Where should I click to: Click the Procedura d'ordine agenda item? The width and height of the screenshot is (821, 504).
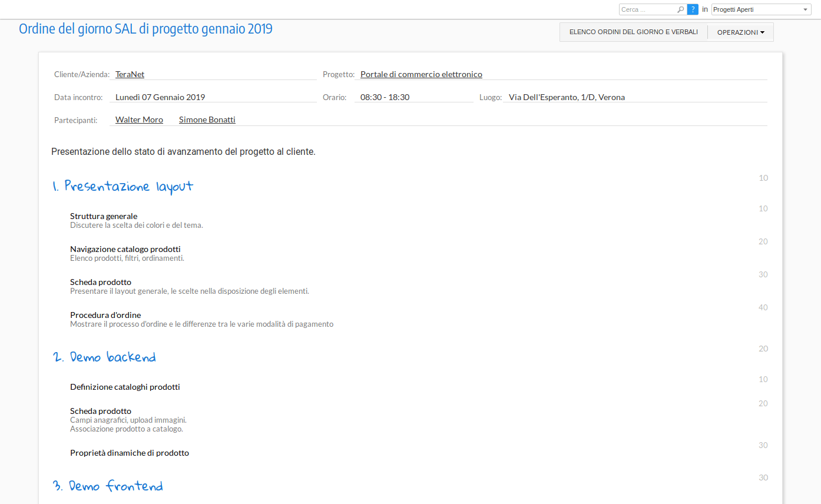pos(105,315)
